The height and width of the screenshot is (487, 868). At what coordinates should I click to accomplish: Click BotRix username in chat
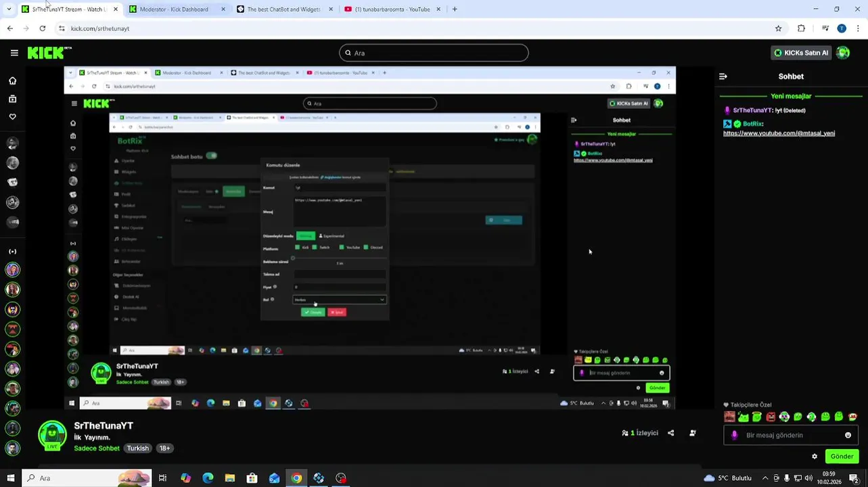point(753,124)
